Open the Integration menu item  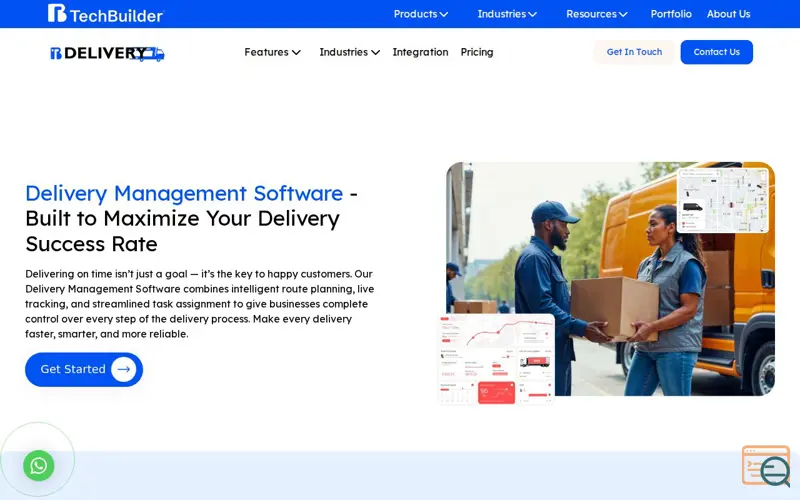[420, 52]
